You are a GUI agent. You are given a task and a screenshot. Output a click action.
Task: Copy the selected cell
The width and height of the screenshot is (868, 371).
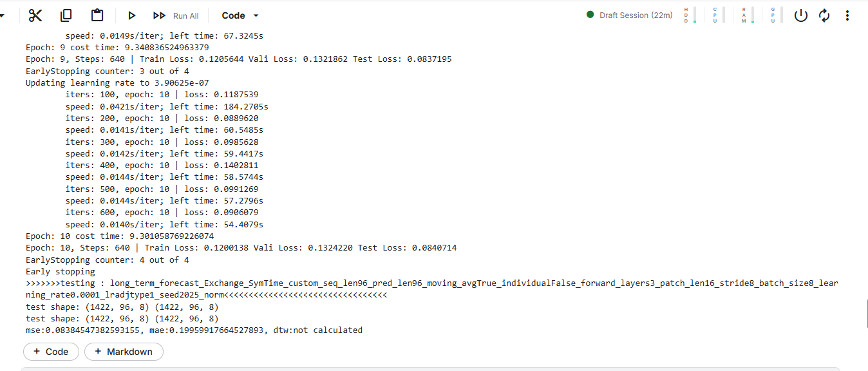coord(66,15)
